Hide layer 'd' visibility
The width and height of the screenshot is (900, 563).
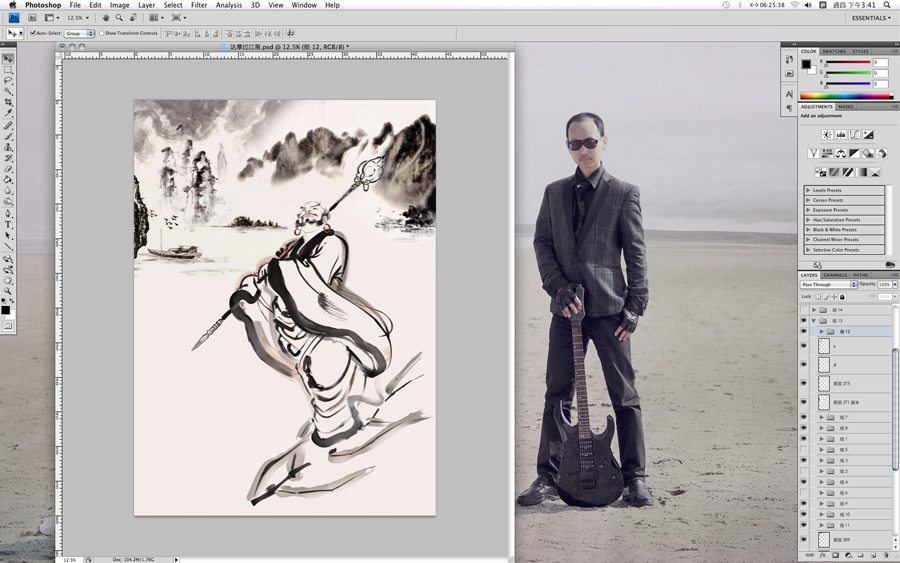pos(804,364)
